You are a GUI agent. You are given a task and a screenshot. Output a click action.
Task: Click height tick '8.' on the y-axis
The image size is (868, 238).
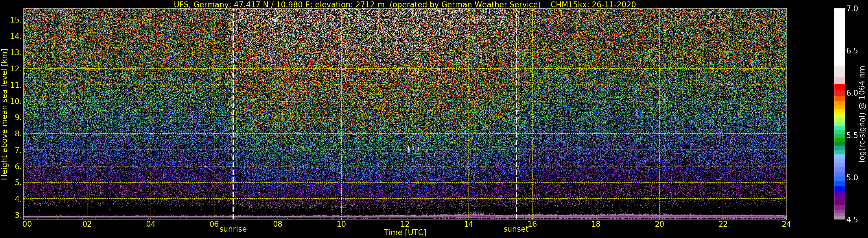(18, 134)
